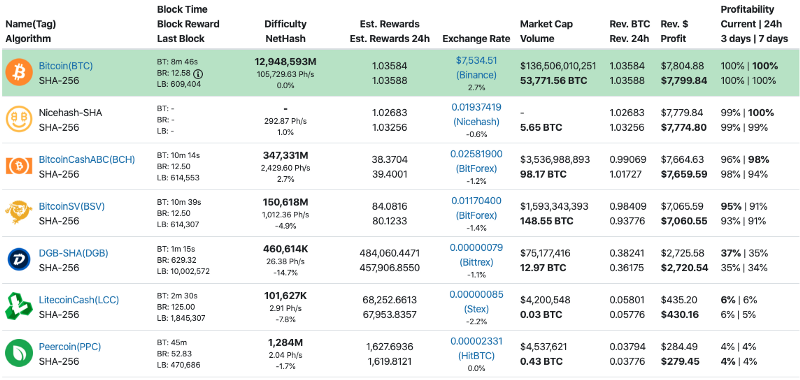Click the Nicehash smiley face icon

18,119
